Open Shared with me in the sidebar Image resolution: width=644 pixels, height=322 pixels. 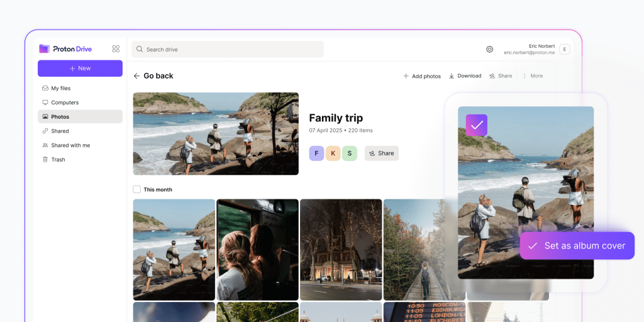click(x=80, y=145)
